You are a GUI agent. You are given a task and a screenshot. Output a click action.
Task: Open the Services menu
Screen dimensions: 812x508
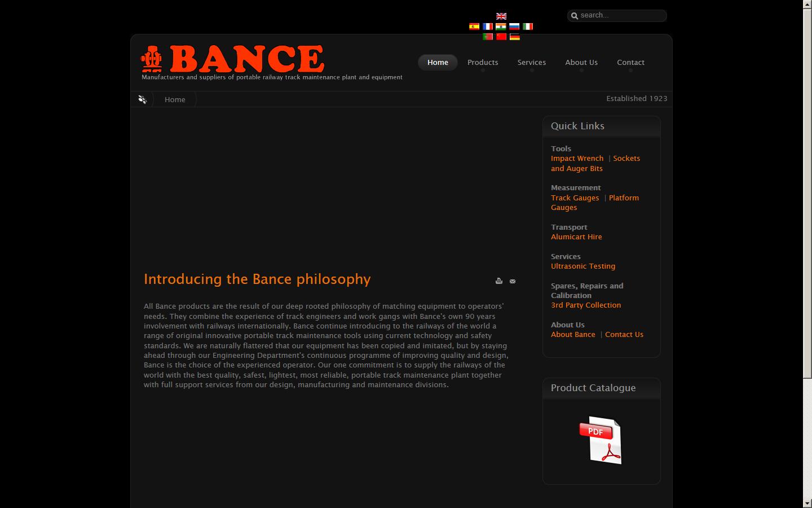click(531, 62)
